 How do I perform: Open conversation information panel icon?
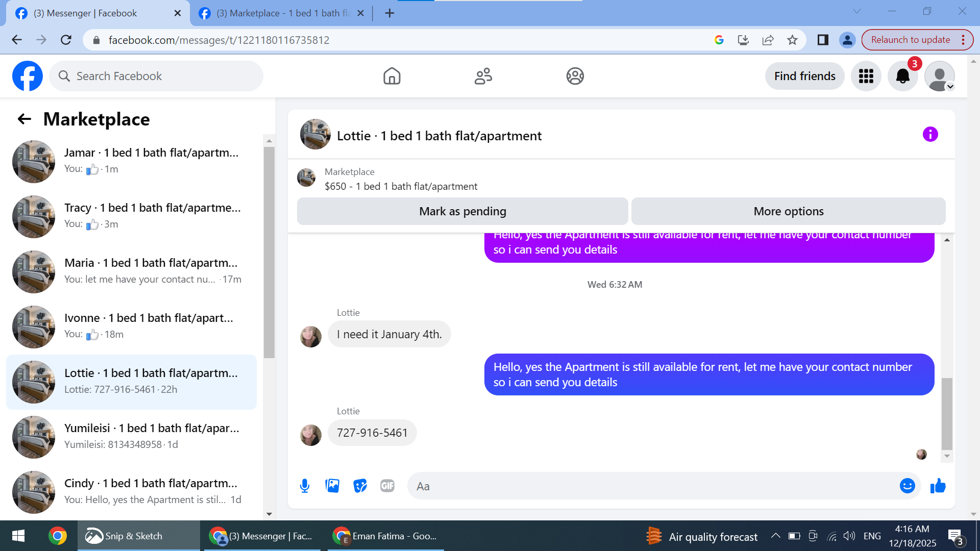[x=930, y=134]
